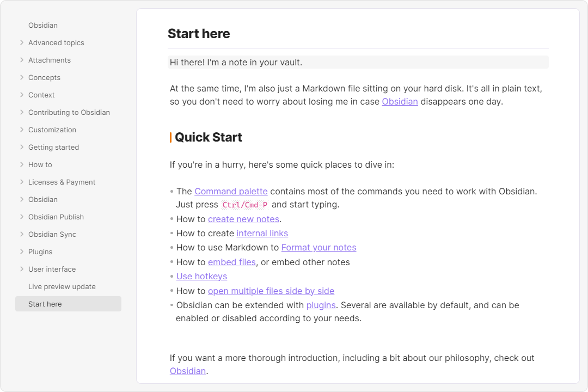This screenshot has height=392, width=588.
Task: Open the Obsidian Sync folder label
Action: pos(52,234)
